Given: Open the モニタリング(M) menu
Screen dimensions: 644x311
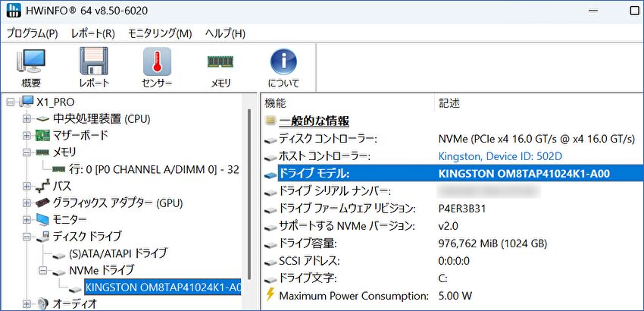Looking at the screenshot, I should click(160, 33).
